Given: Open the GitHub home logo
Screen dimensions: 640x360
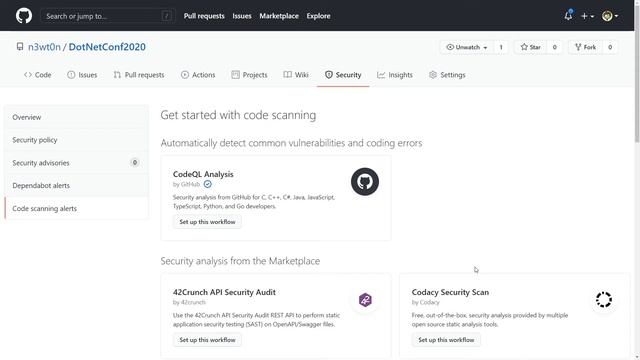Looking at the screenshot, I should [x=24, y=16].
